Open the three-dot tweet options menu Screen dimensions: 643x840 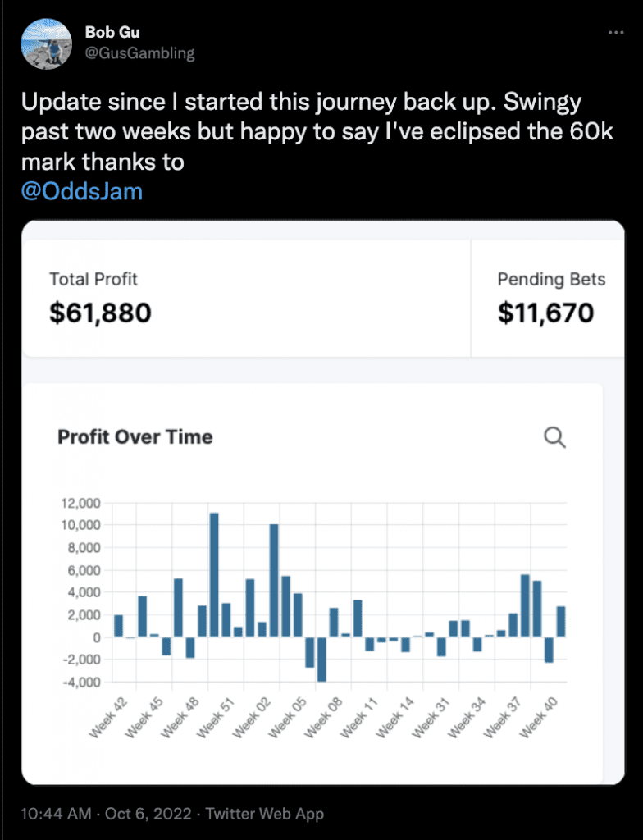coord(616,33)
